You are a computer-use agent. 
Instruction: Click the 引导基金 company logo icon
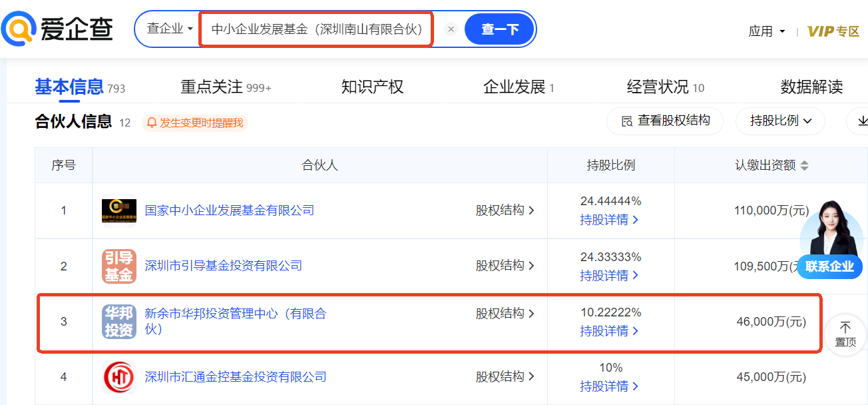(x=118, y=266)
